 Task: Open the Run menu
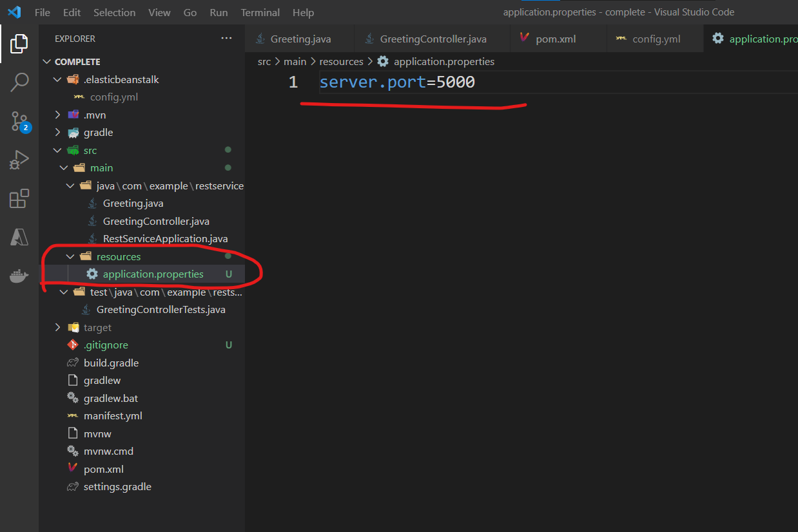pos(219,12)
